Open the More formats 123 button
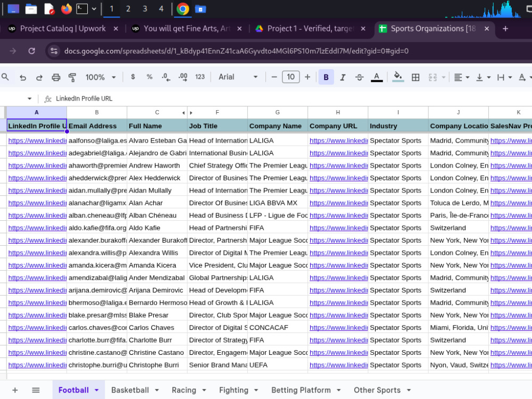Image resolution: width=532 pixels, height=399 pixels. point(200,77)
